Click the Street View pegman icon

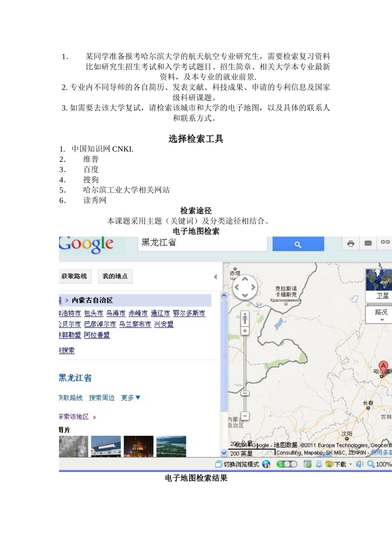pyautogui.click(x=245, y=318)
